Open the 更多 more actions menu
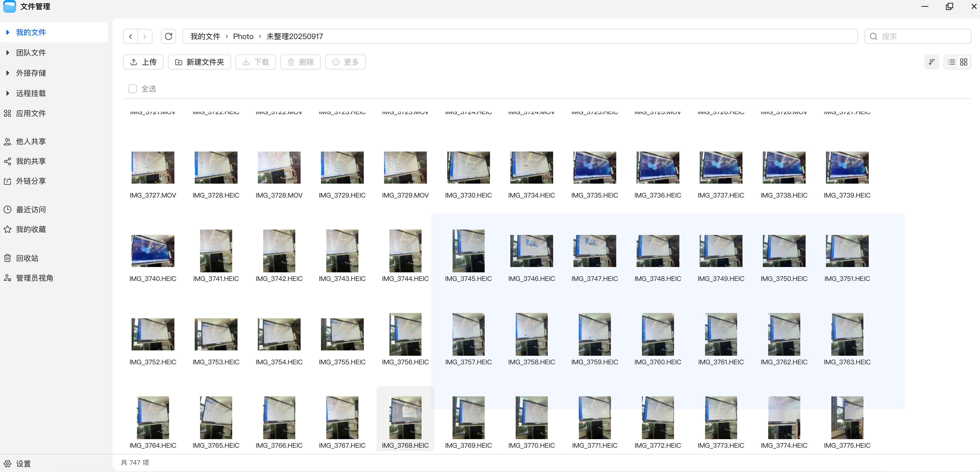The height and width of the screenshot is (472, 980). pyautogui.click(x=346, y=62)
